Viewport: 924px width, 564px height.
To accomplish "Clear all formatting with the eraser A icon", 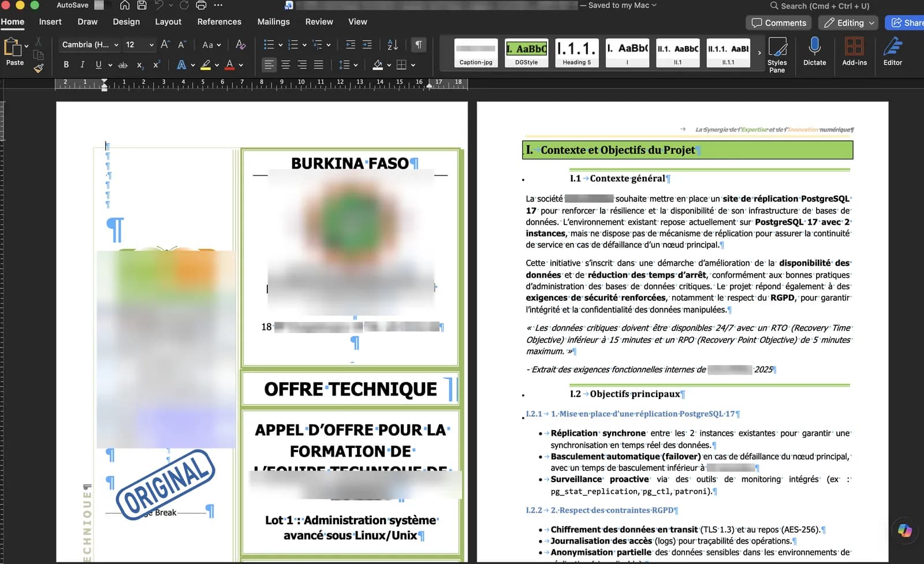I will tap(241, 44).
